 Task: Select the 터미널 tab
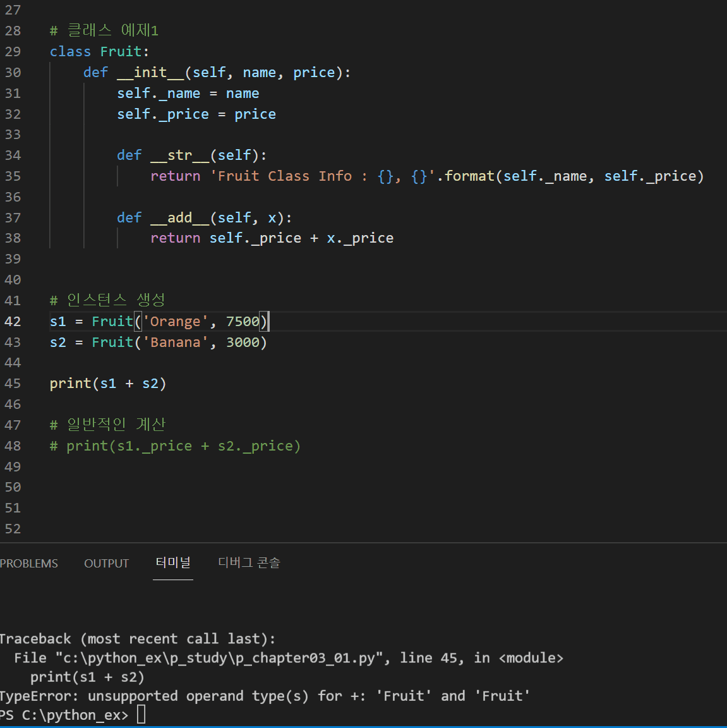pyautogui.click(x=172, y=562)
